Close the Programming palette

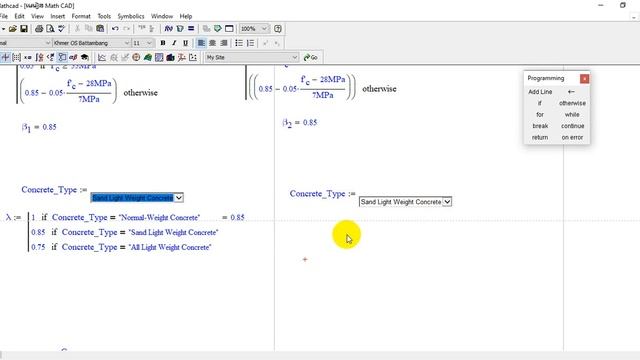[584, 78]
